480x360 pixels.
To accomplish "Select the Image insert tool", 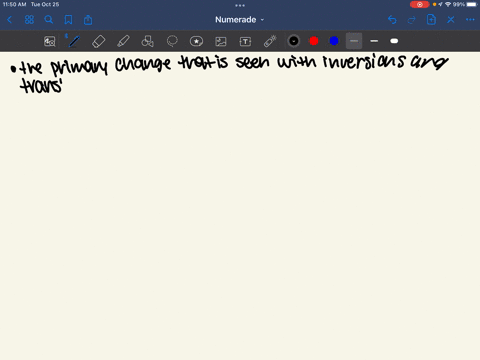I will (x=221, y=41).
